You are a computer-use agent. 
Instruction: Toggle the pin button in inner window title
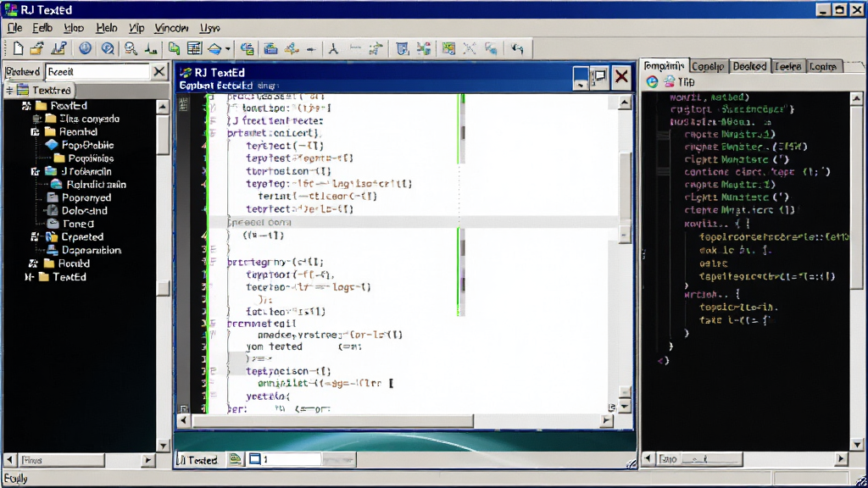[600, 77]
